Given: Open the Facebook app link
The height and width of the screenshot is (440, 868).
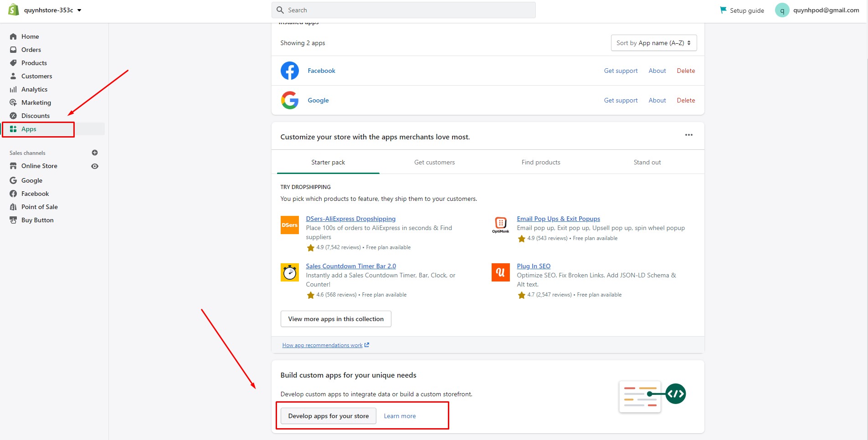Looking at the screenshot, I should pyautogui.click(x=321, y=71).
